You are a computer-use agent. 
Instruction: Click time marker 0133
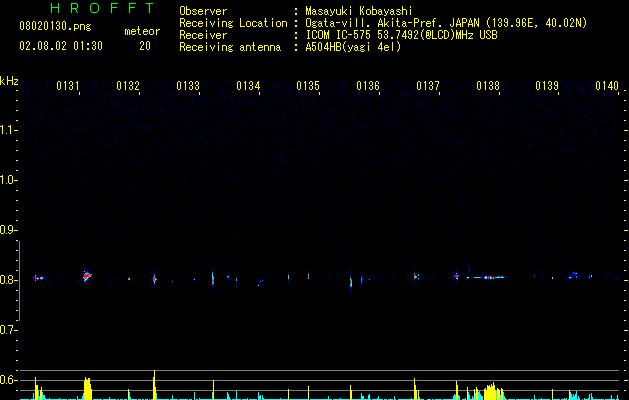click(188, 86)
